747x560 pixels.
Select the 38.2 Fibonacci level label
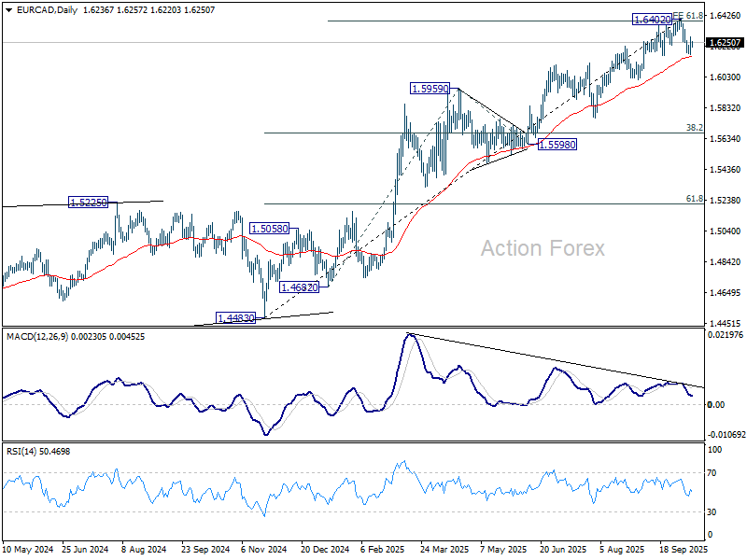694,127
